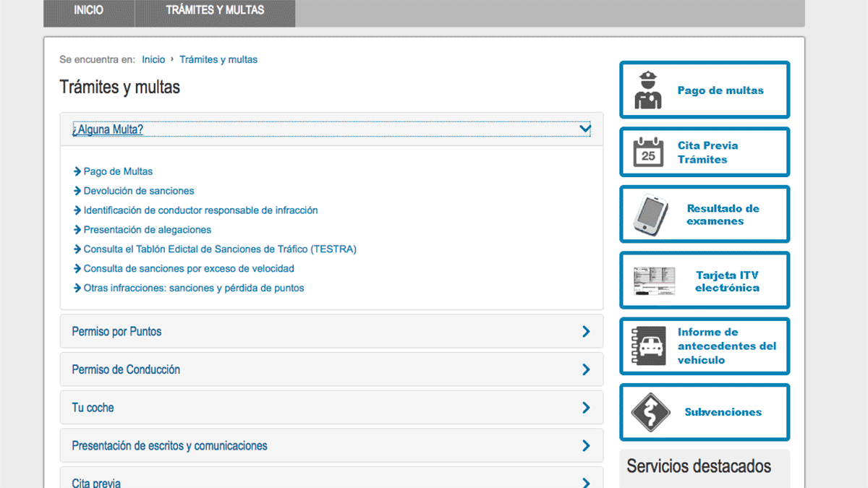Image resolution: width=868 pixels, height=488 pixels.
Task: Expand Presentación de escritos y comunicaciones
Action: click(x=585, y=446)
